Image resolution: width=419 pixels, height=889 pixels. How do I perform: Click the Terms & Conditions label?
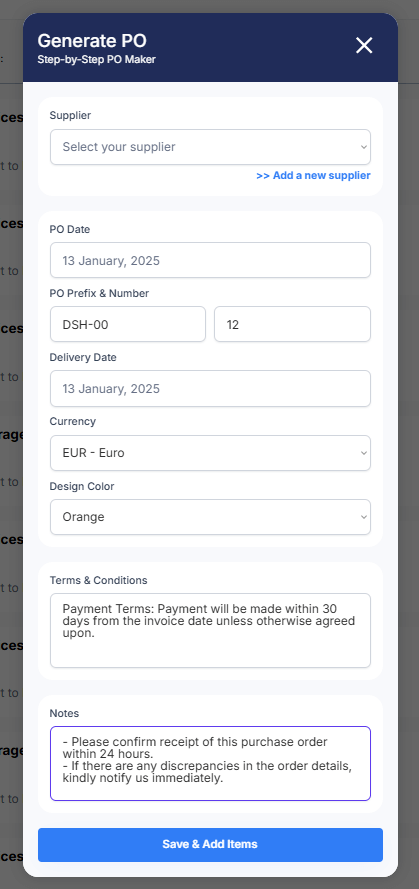pos(98,581)
